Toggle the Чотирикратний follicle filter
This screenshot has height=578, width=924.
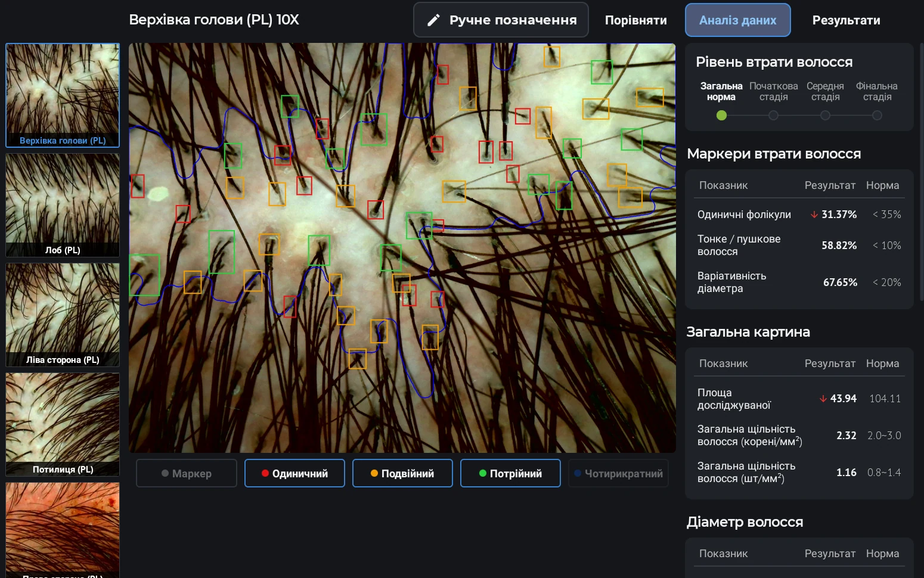(x=618, y=473)
